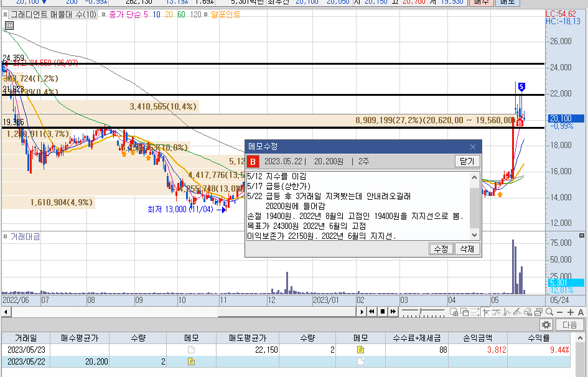Click the 수익률 column header
Image resolution: width=588 pixels, height=377 pixels.
(538, 338)
